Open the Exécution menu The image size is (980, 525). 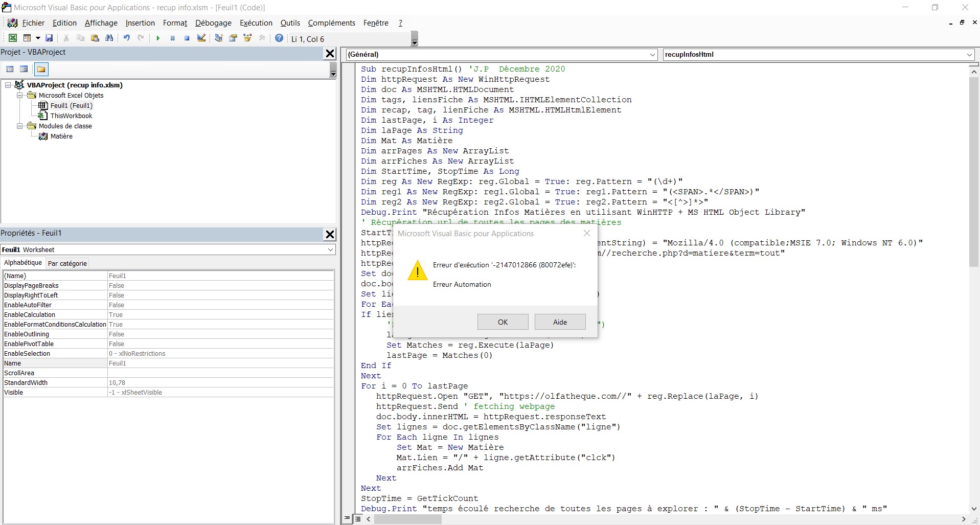[x=256, y=23]
